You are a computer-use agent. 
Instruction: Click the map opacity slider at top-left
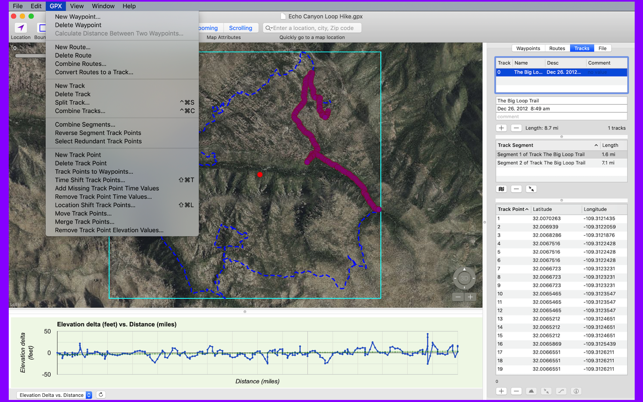click(30, 55)
